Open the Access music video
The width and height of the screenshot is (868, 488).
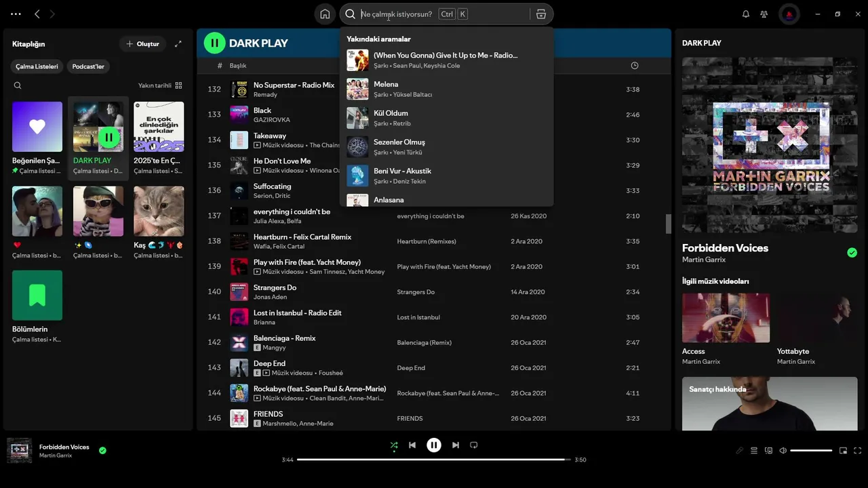[x=726, y=329]
